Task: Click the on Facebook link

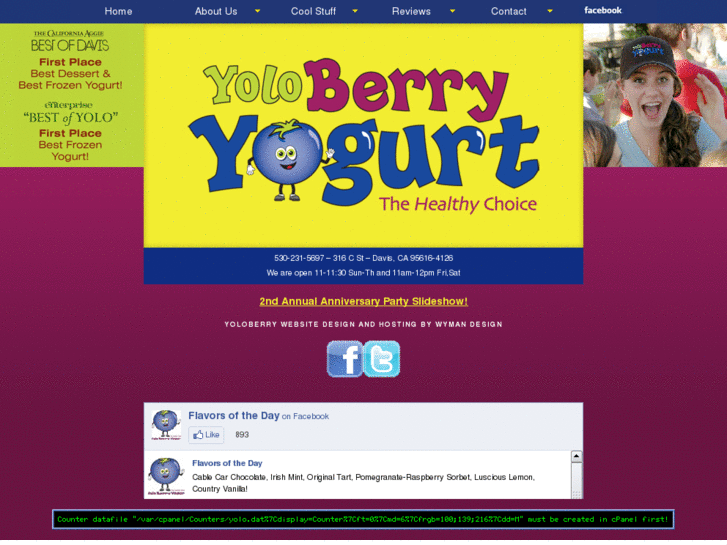Action: pyautogui.click(x=306, y=417)
